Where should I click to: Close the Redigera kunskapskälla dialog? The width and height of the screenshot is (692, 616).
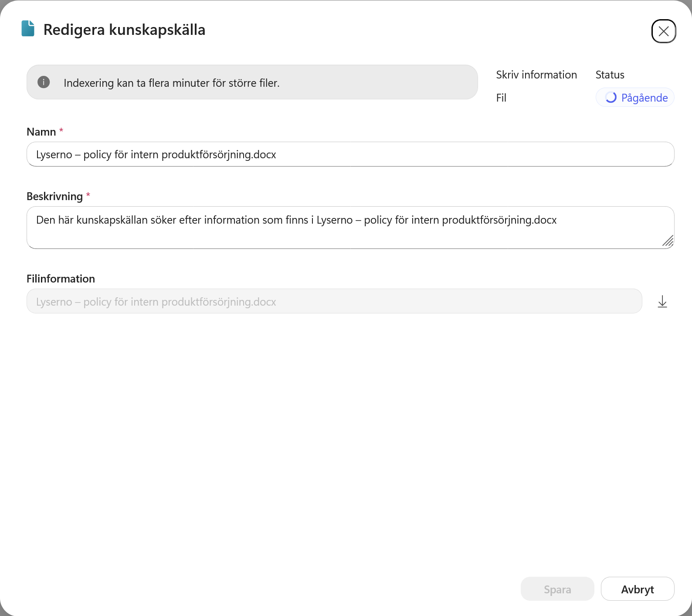(663, 31)
